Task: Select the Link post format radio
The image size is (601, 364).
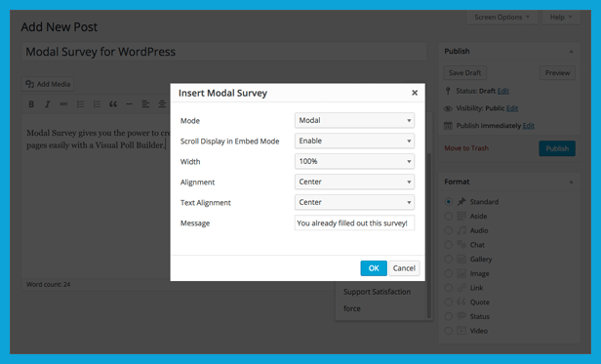Action: coord(448,288)
